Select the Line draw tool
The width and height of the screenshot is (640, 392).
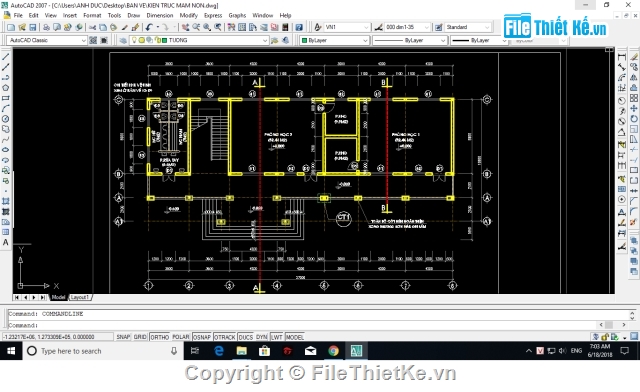(6, 57)
